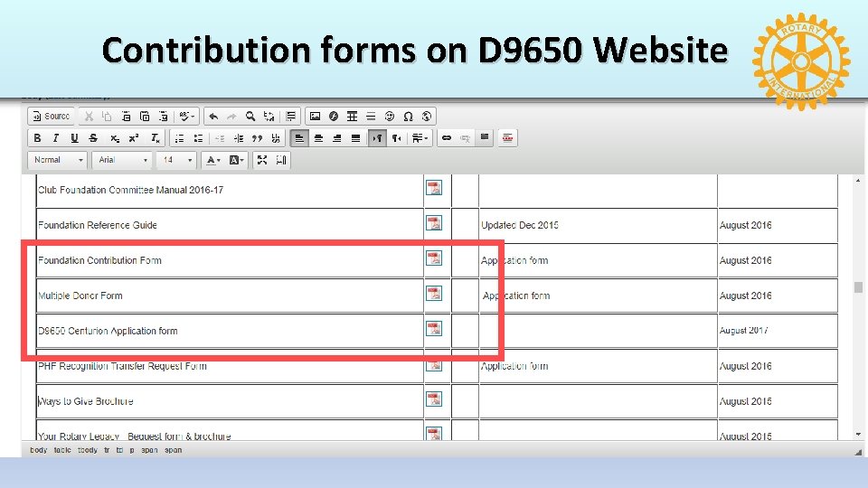Click the Paste from Word icon
The width and height of the screenshot is (868, 488).
tap(164, 117)
